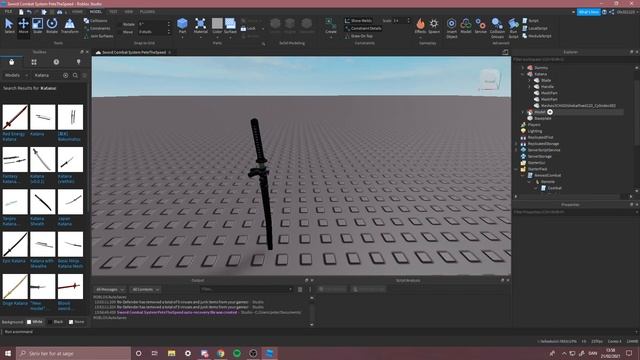Insert a new Script

point(531,20)
